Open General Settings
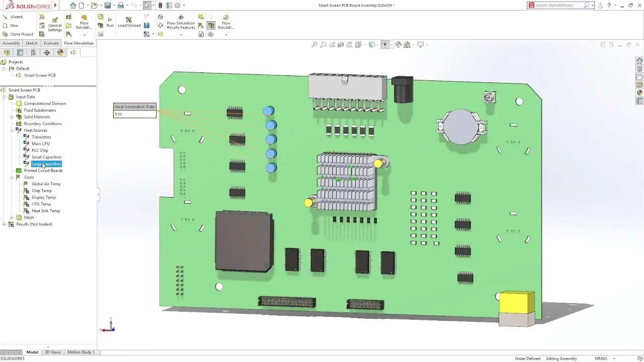Viewport: 644px width, 362px height. tap(55, 24)
